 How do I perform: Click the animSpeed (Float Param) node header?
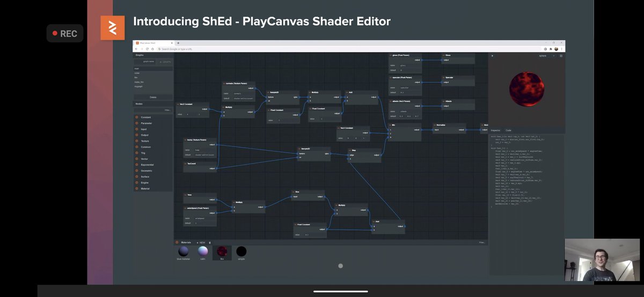pos(200,207)
